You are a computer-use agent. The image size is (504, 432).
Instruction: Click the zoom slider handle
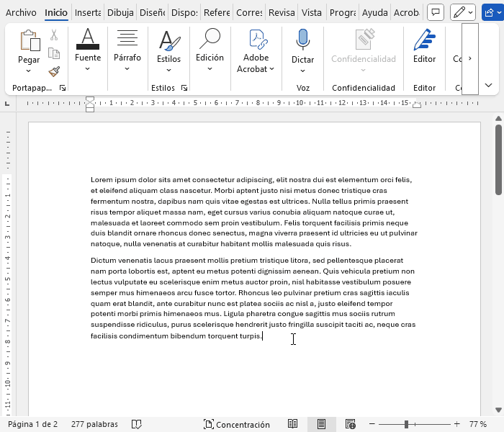click(407, 424)
